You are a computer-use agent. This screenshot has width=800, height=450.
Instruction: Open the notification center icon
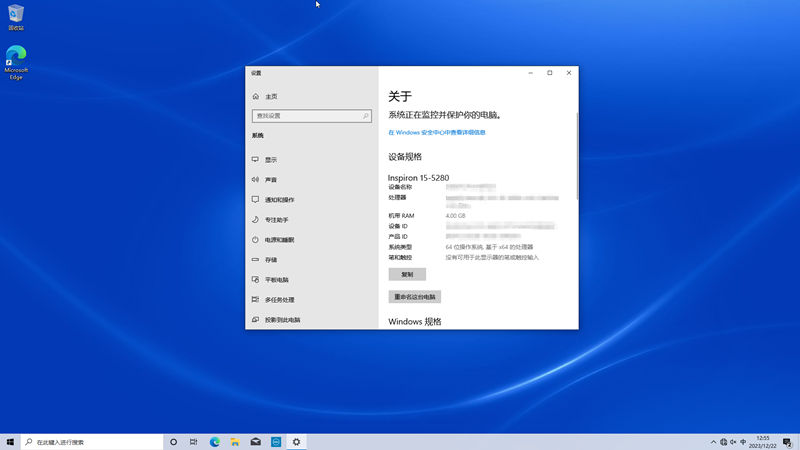(x=787, y=442)
